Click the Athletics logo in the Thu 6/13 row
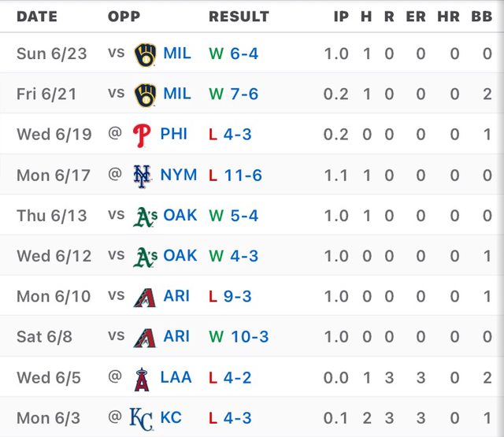This screenshot has width=504, height=437. tap(144, 216)
